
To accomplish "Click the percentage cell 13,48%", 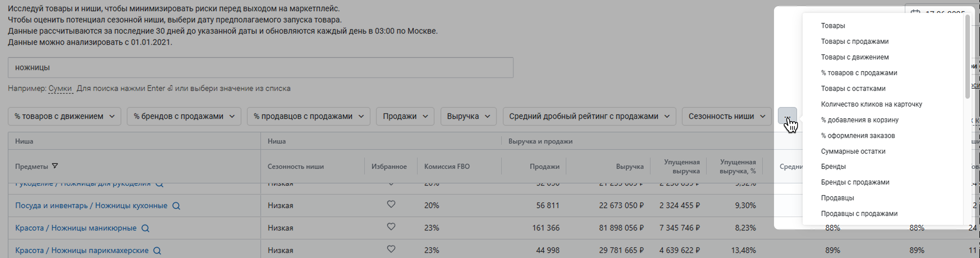I will point(743,250).
